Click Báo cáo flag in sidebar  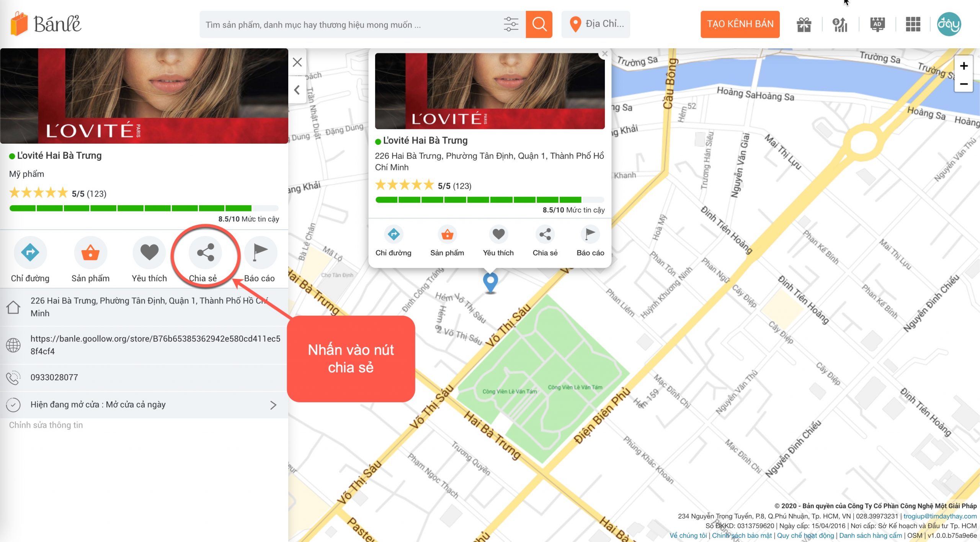pyautogui.click(x=260, y=253)
